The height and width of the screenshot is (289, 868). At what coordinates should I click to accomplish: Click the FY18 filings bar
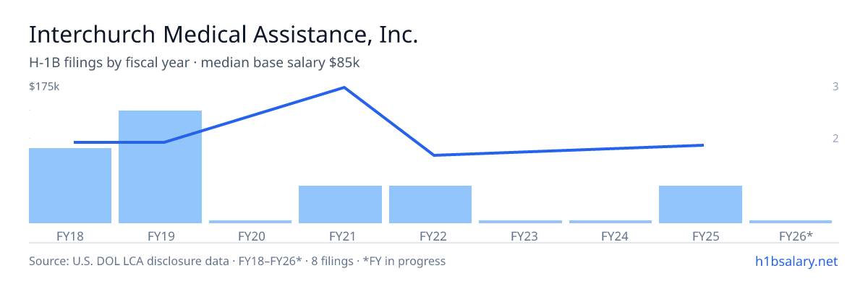click(x=70, y=186)
